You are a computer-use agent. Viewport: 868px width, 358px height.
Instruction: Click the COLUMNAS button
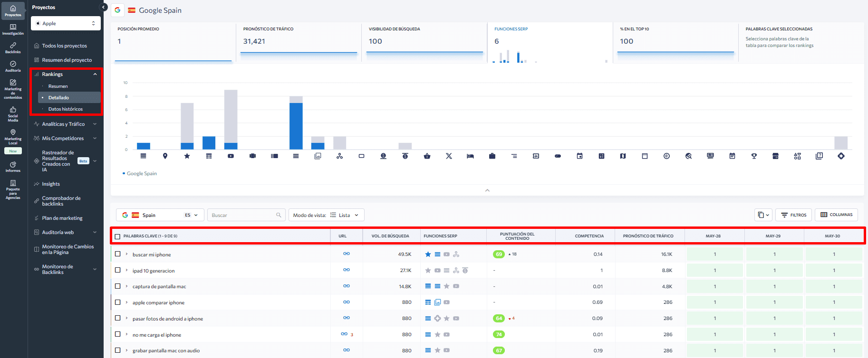coord(837,215)
